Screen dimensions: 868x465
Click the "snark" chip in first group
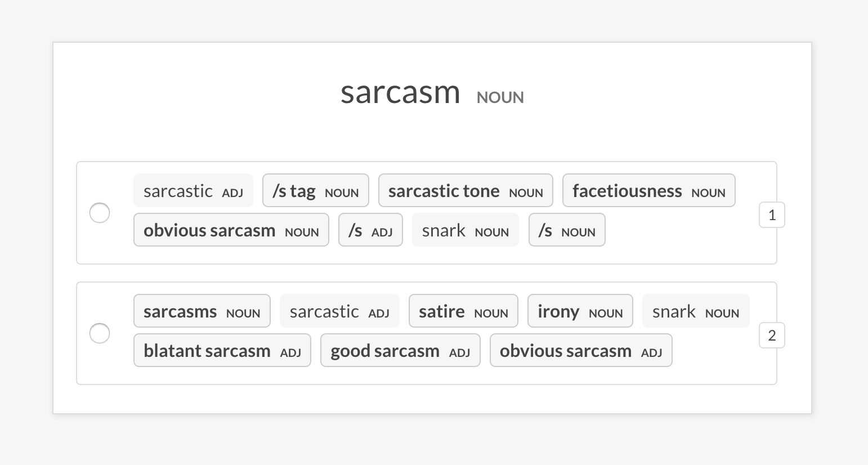point(465,230)
